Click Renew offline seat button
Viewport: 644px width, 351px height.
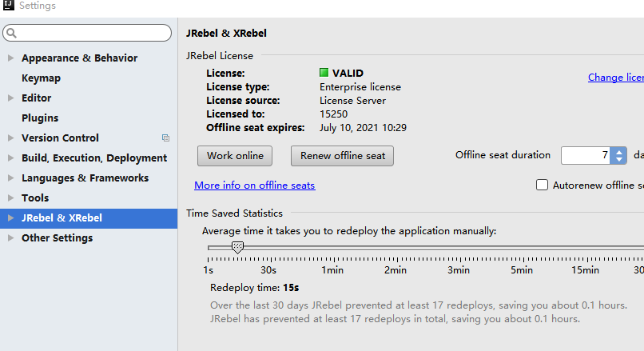click(x=342, y=156)
